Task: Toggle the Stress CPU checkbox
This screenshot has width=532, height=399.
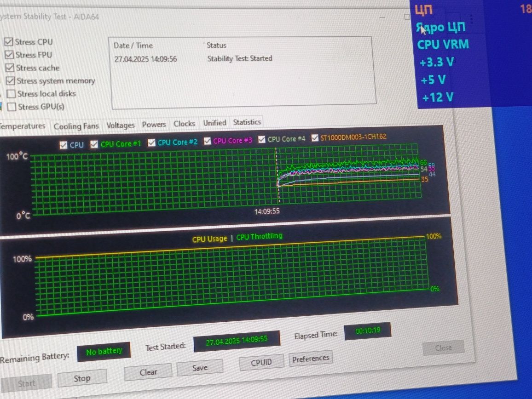Action: [8, 42]
